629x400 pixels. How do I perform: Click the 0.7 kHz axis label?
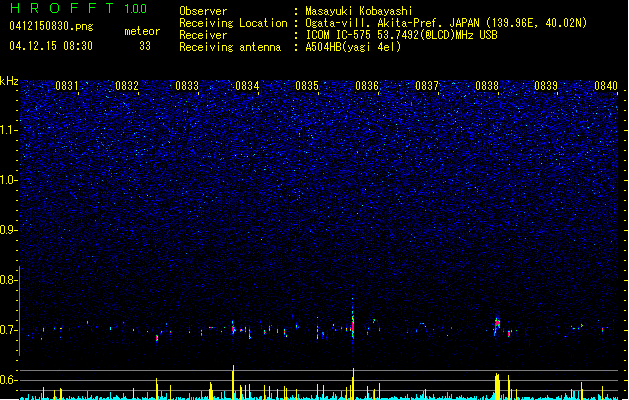(x=9, y=330)
